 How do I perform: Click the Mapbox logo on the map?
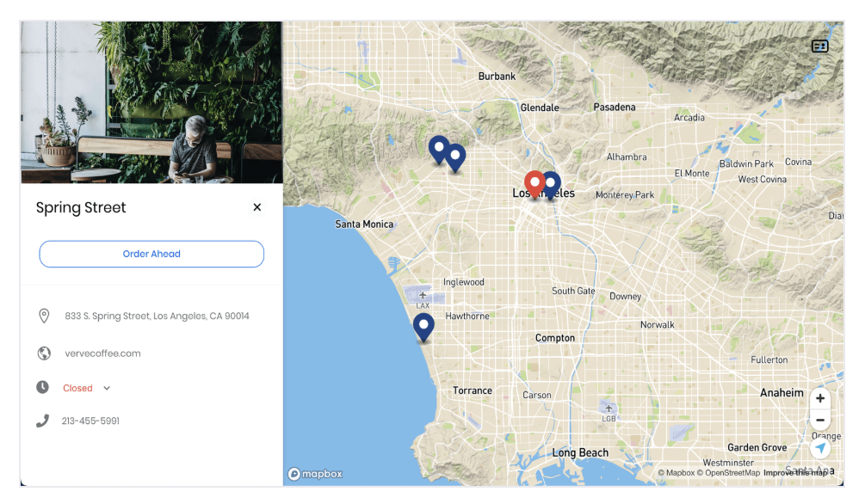tap(315, 474)
